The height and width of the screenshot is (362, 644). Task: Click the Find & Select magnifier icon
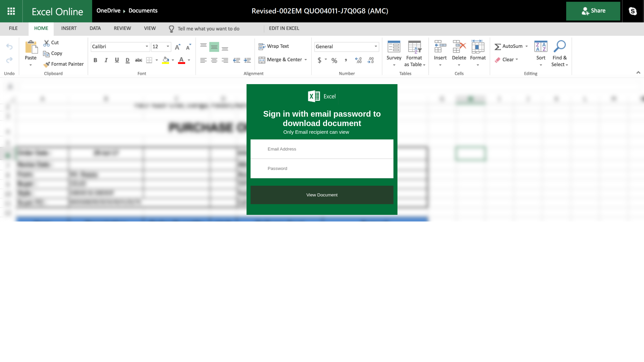559,46
